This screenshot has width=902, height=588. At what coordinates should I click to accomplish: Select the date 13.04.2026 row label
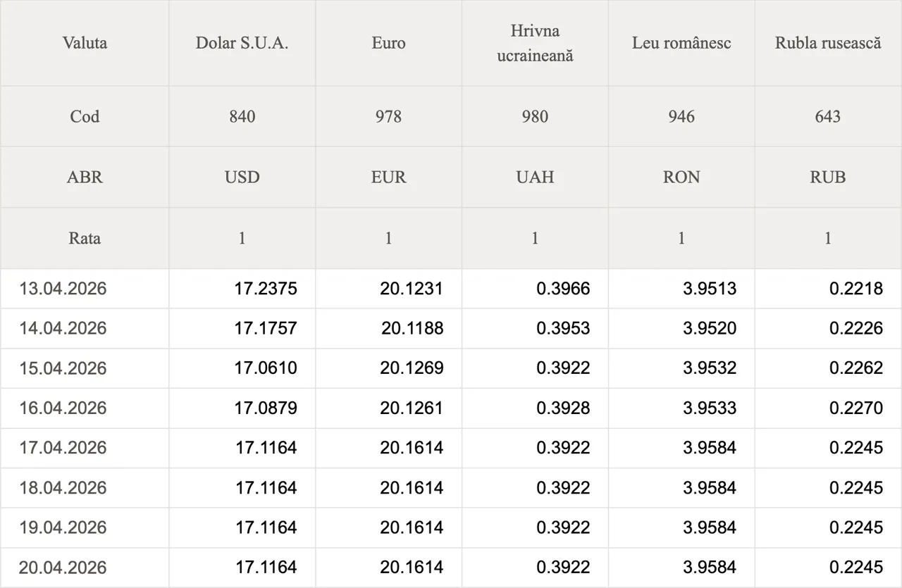point(63,289)
